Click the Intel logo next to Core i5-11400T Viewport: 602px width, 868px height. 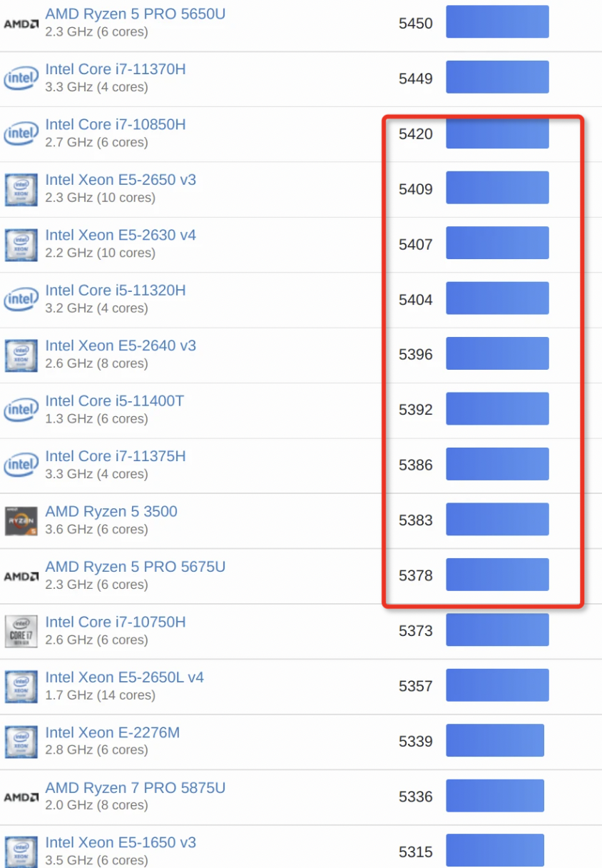21,410
